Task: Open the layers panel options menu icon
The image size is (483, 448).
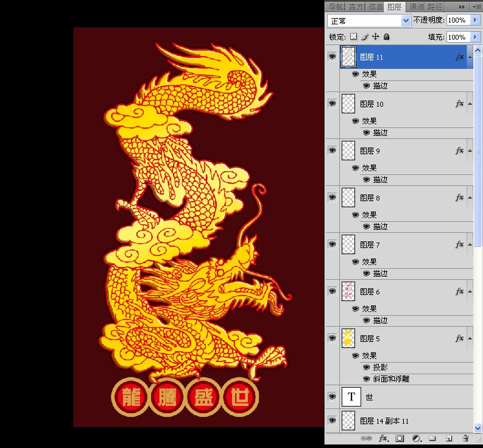Action: [x=476, y=7]
